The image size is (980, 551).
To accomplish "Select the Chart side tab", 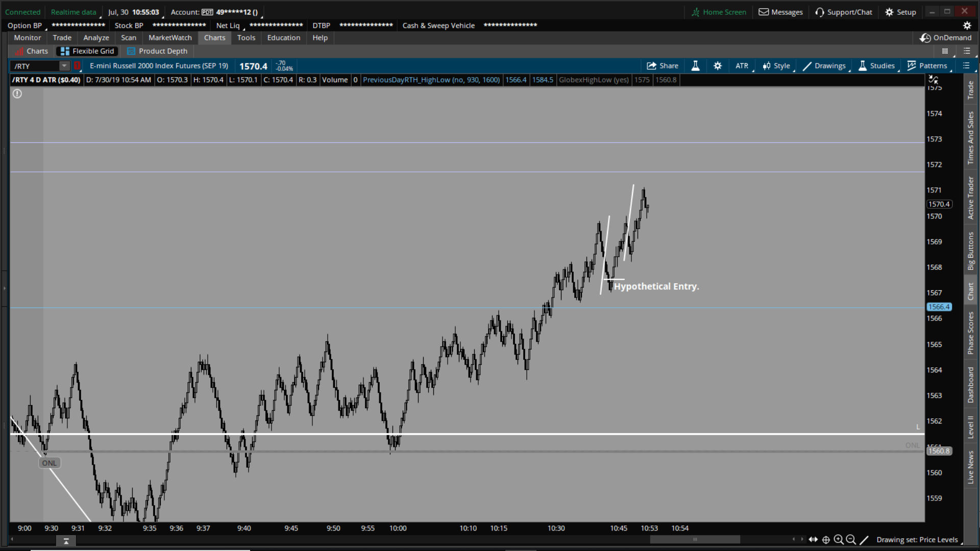I will point(971,291).
